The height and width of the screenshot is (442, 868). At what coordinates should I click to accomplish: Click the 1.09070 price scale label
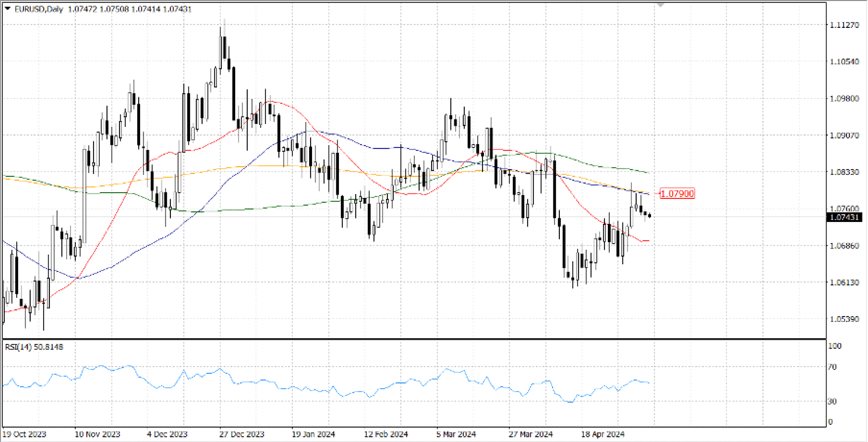[844, 135]
